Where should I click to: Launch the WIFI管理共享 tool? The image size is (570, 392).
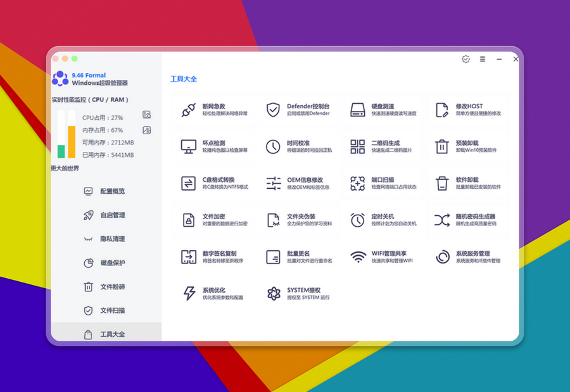tap(381, 256)
